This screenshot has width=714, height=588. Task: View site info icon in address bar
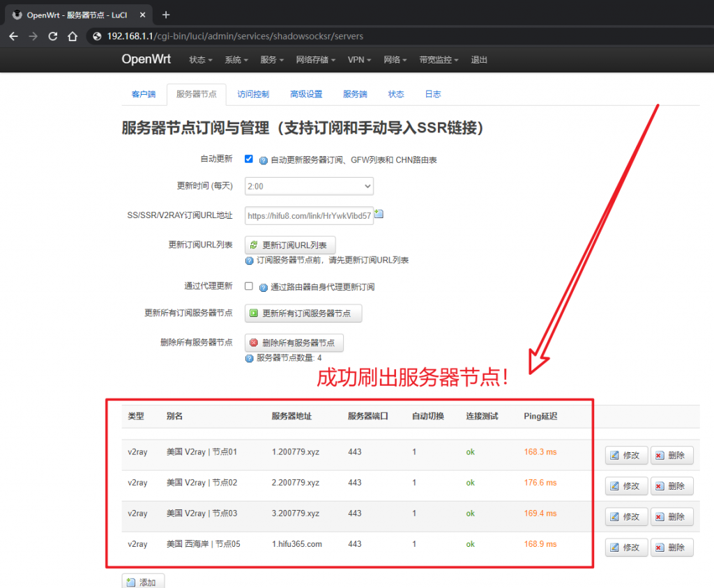pos(97,36)
